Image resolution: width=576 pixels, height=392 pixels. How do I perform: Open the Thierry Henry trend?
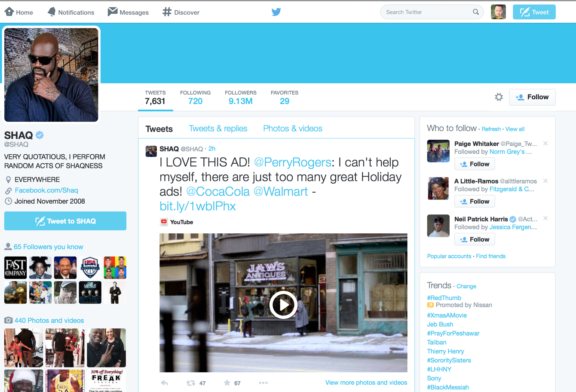tap(445, 352)
